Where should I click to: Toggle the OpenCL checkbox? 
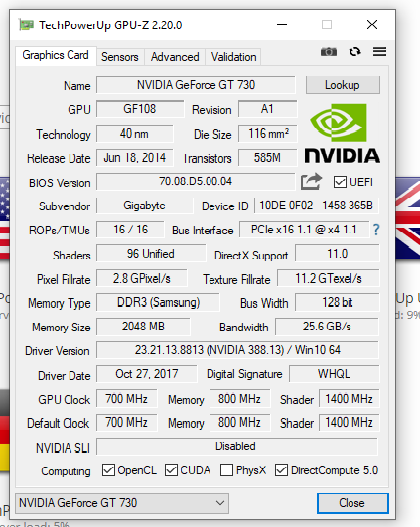click(108, 470)
